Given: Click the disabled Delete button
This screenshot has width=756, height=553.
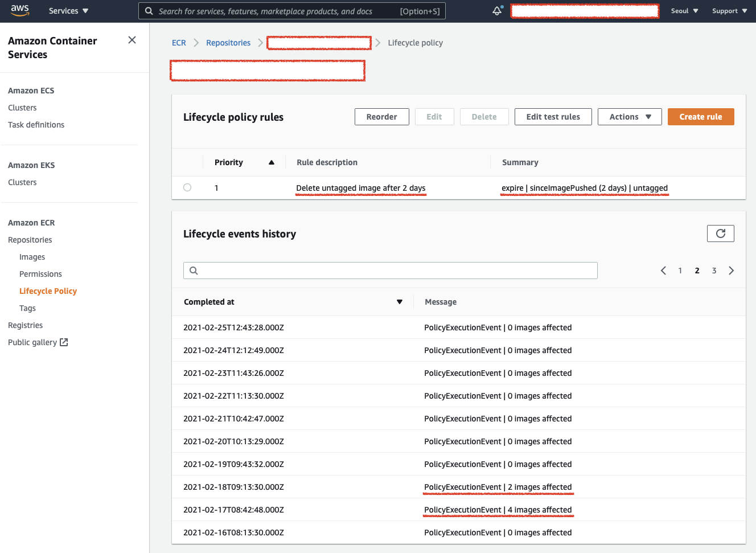Looking at the screenshot, I should point(484,117).
